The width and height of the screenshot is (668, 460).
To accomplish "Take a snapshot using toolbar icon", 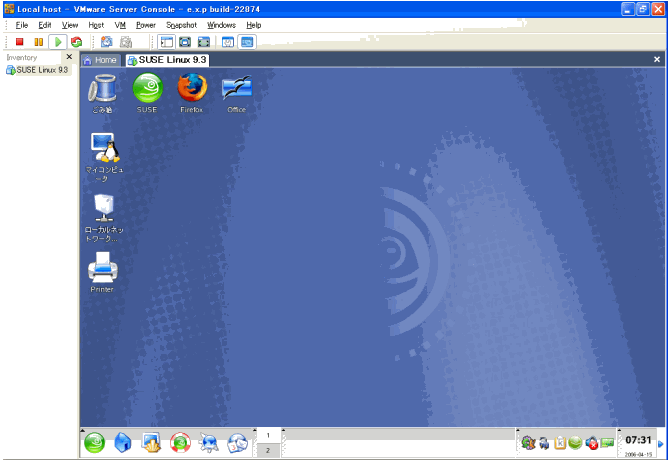I will pos(107,42).
